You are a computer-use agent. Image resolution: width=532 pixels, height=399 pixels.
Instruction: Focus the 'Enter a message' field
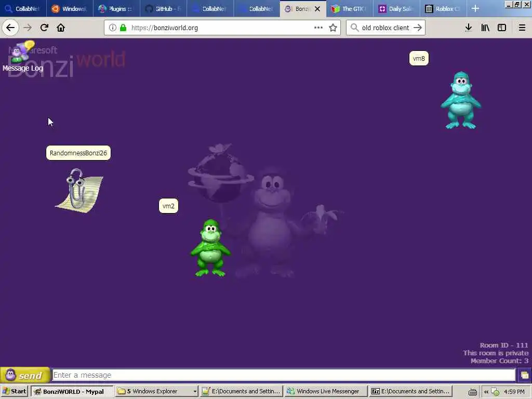(284, 375)
